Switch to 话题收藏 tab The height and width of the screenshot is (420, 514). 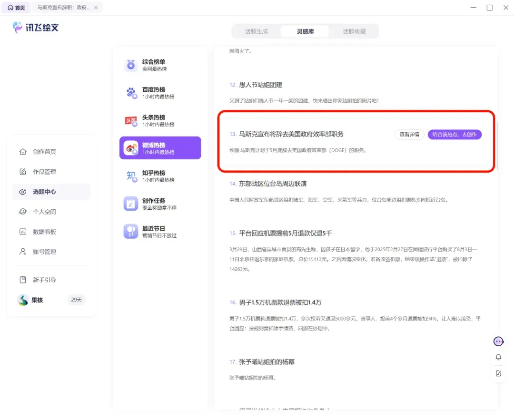pos(354,31)
